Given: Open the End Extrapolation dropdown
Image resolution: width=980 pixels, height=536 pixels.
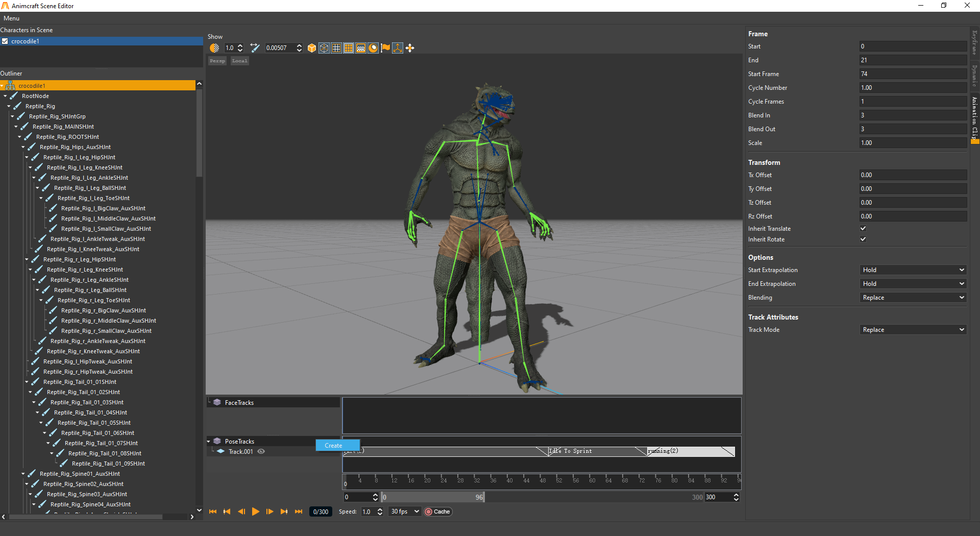Looking at the screenshot, I should 913,284.
